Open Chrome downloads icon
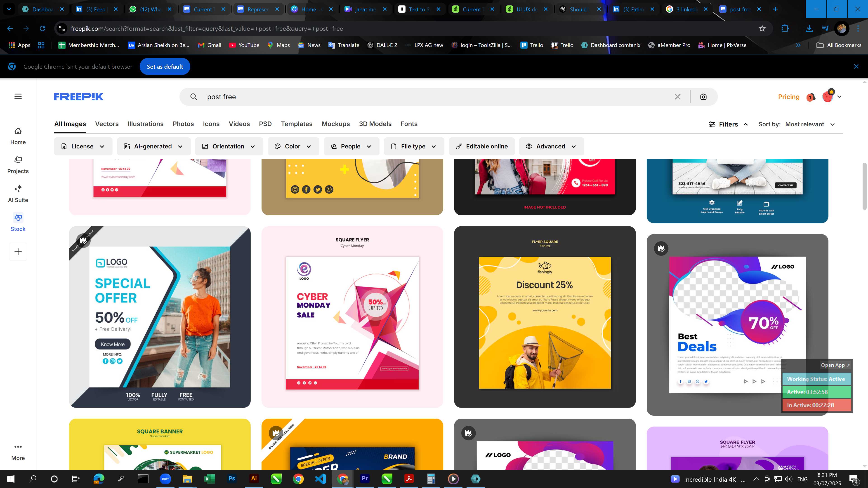 (809, 29)
